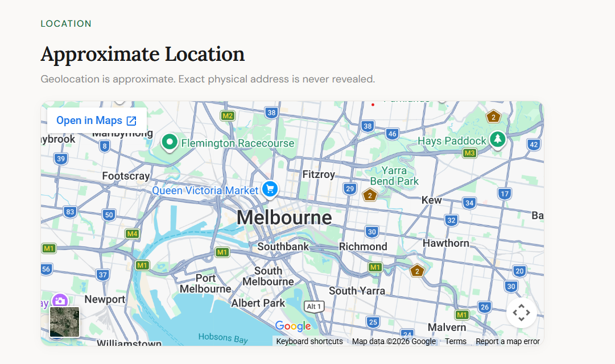This screenshot has width=615, height=364.
Task: Click the Richmond suburb label
Action: (363, 247)
